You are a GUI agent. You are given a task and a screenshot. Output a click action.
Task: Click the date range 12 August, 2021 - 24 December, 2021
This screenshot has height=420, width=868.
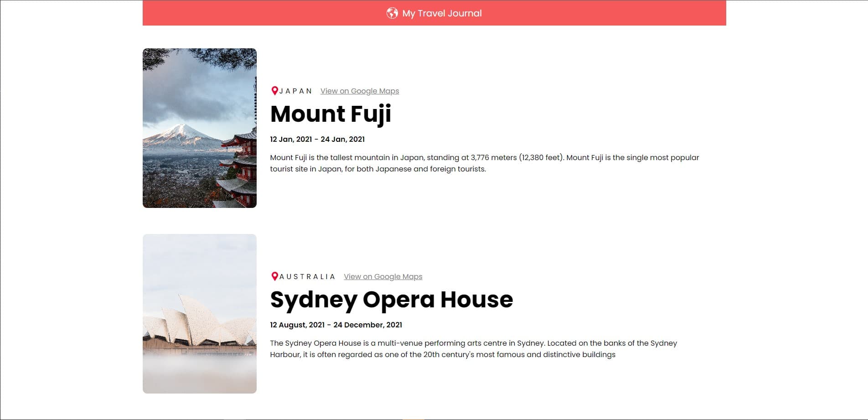pos(336,325)
